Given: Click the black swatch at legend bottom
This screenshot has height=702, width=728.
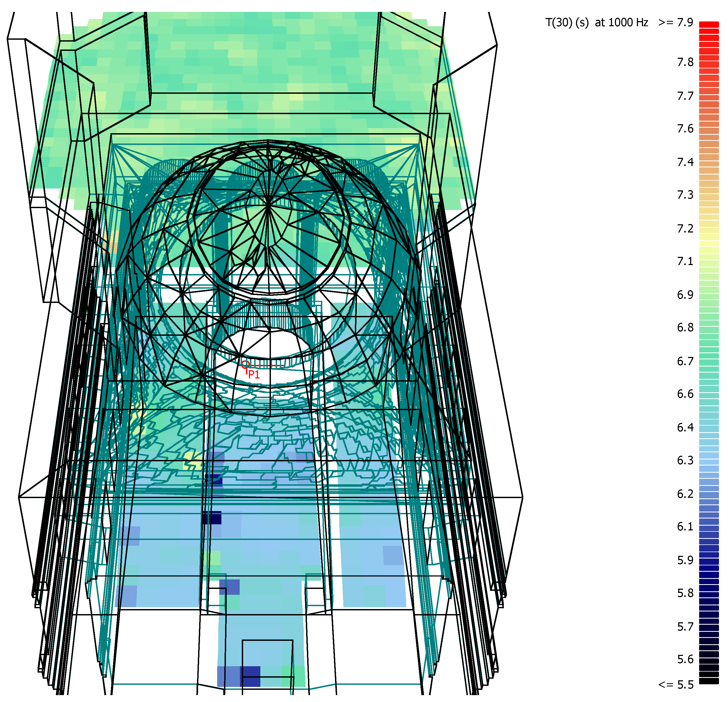Looking at the screenshot, I should 709,681.
